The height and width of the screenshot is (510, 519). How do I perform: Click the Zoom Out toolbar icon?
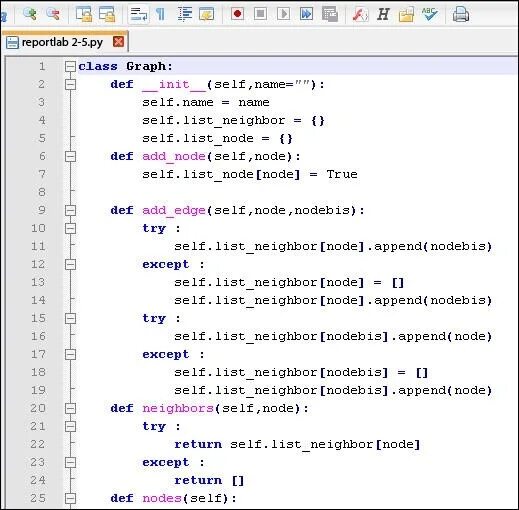tap(53, 14)
